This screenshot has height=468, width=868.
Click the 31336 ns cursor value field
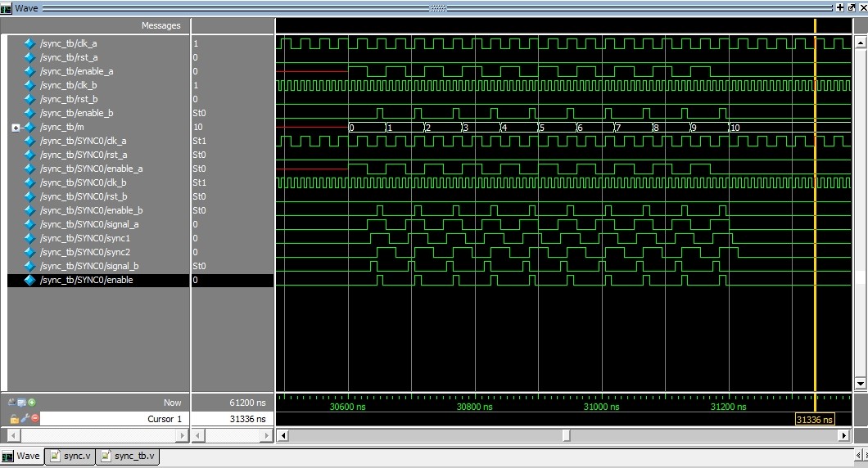point(233,419)
